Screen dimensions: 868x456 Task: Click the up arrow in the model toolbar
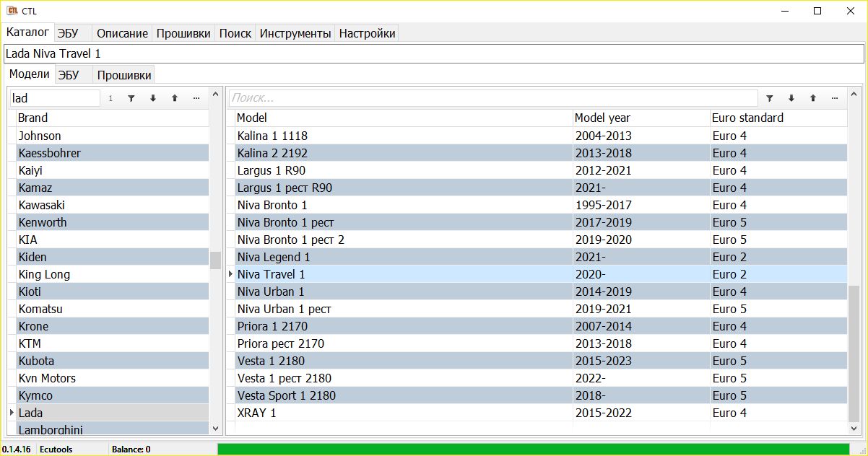812,98
